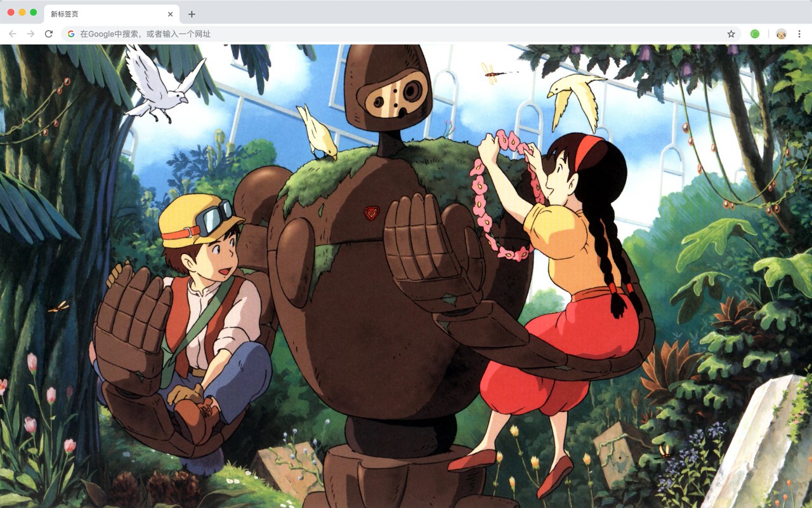Screen dimensions: 812x508
Task: Bookmark this page with the star icon
Action: pyautogui.click(x=731, y=34)
